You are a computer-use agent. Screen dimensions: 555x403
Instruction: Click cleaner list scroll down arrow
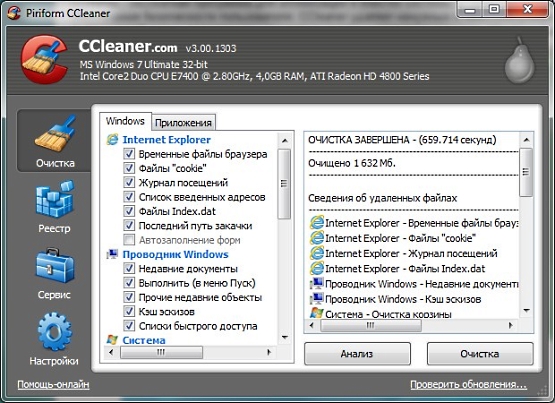pos(285,337)
